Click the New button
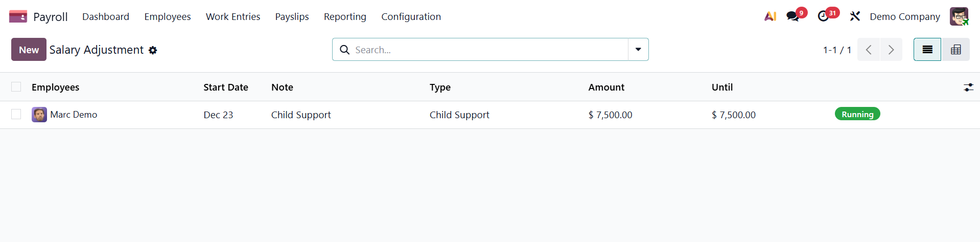This screenshot has height=242, width=980. click(x=29, y=50)
